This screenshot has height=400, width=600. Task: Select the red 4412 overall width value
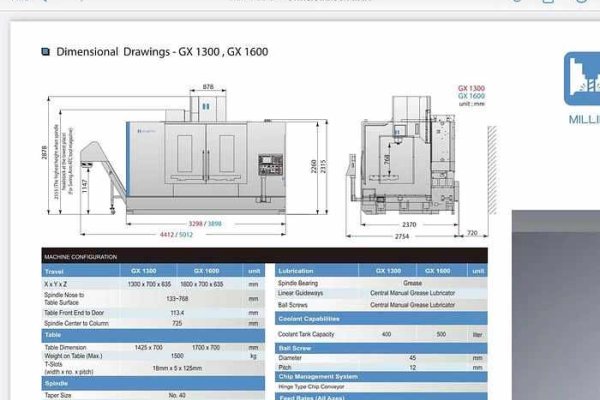pyautogui.click(x=167, y=234)
